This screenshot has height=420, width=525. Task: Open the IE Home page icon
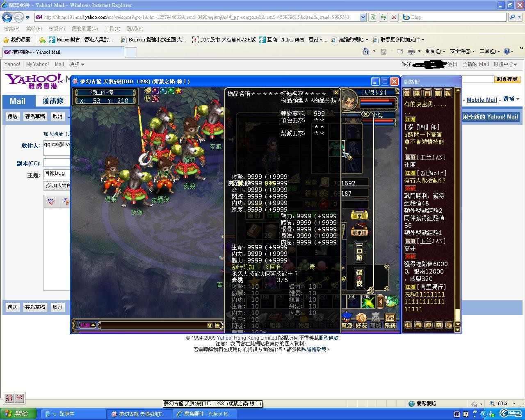coord(366,51)
